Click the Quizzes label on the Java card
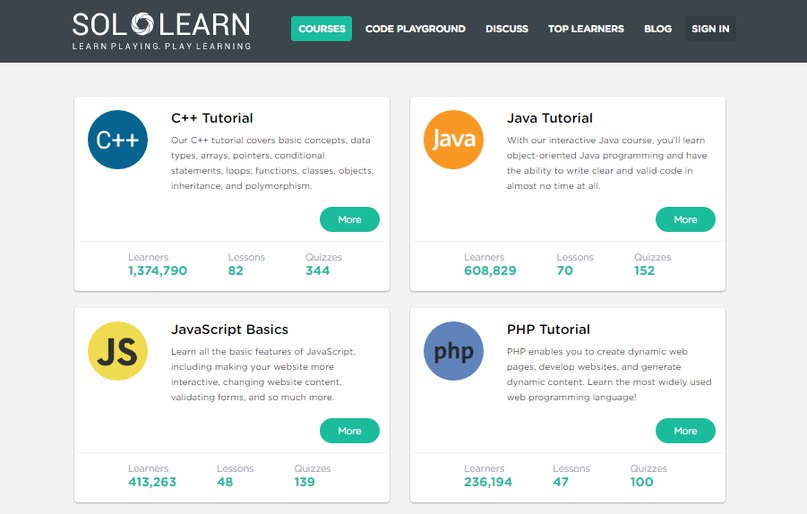807x514 pixels. pyautogui.click(x=653, y=257)
